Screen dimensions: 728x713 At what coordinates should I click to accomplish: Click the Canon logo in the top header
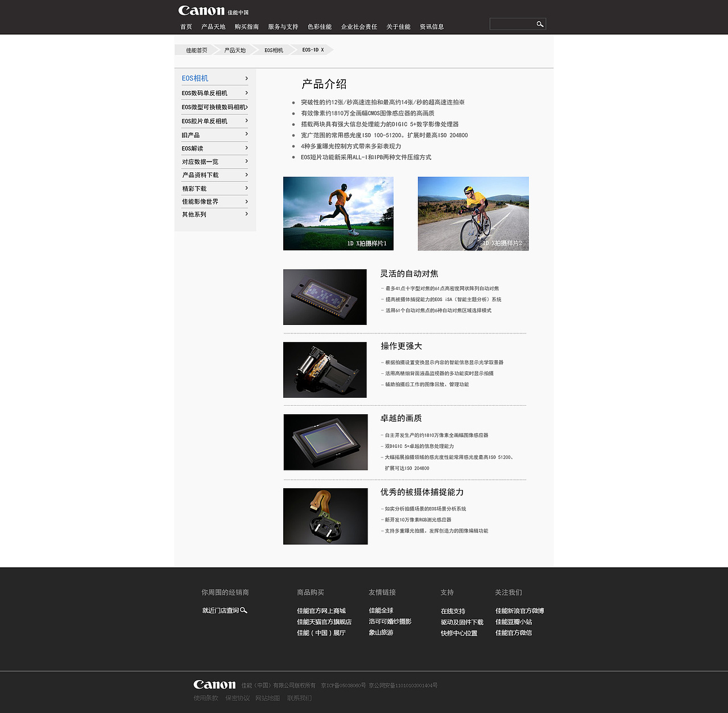coord(201,11)
